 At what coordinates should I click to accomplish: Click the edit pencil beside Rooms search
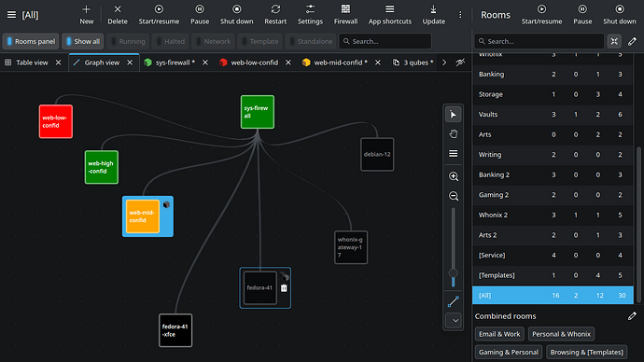(x=632, y=41)
